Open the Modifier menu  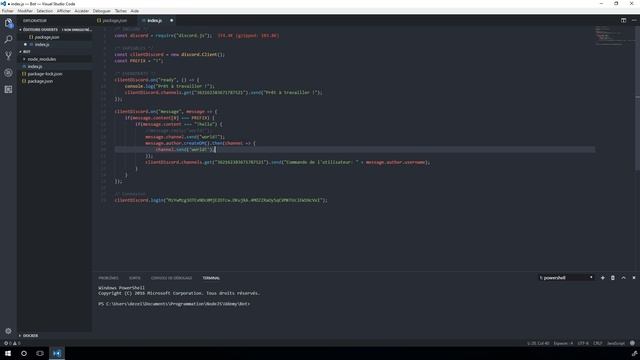(x=25, y=11)
